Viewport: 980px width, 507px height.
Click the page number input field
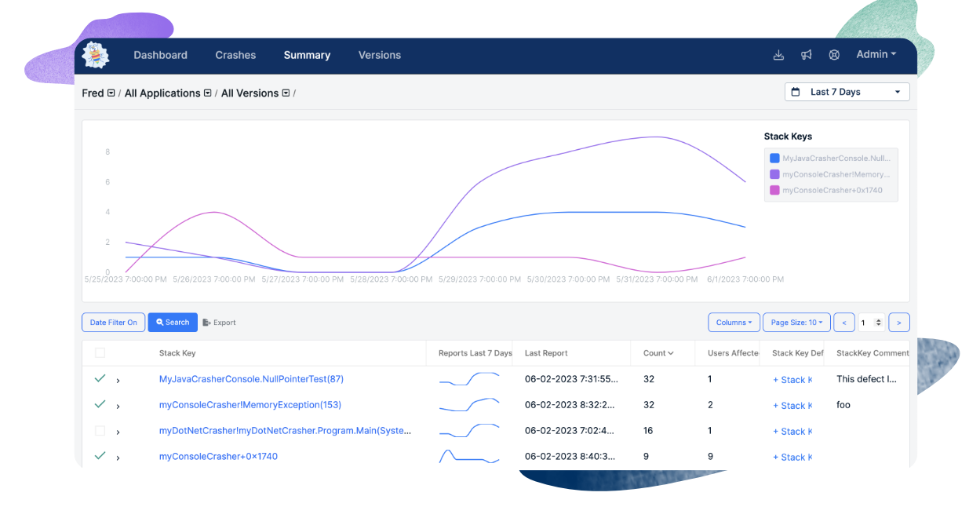point(872,323)
